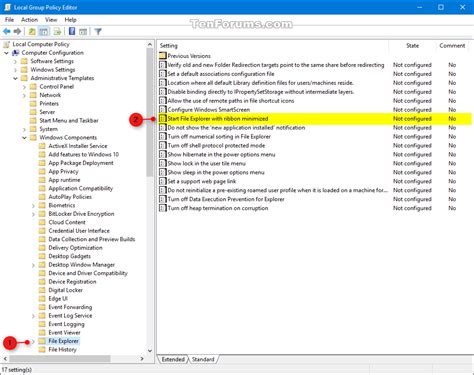The image size is (474, 375).
Task: Expand the Windows Settings node
Action: click(15, 70)
